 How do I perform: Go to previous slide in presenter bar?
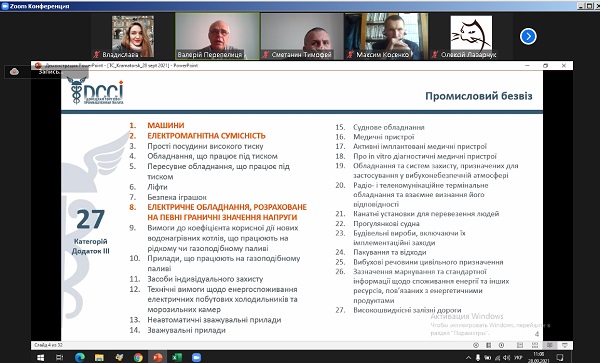click(476, 345)
